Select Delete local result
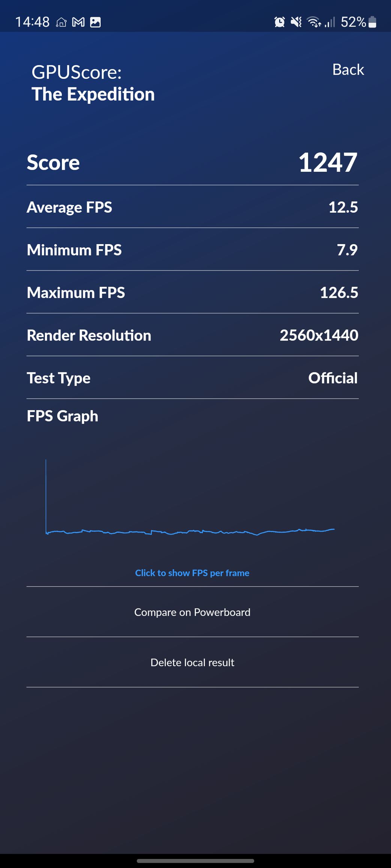The width and height of the screenshot is (391, 868). (x=192, y=662)
